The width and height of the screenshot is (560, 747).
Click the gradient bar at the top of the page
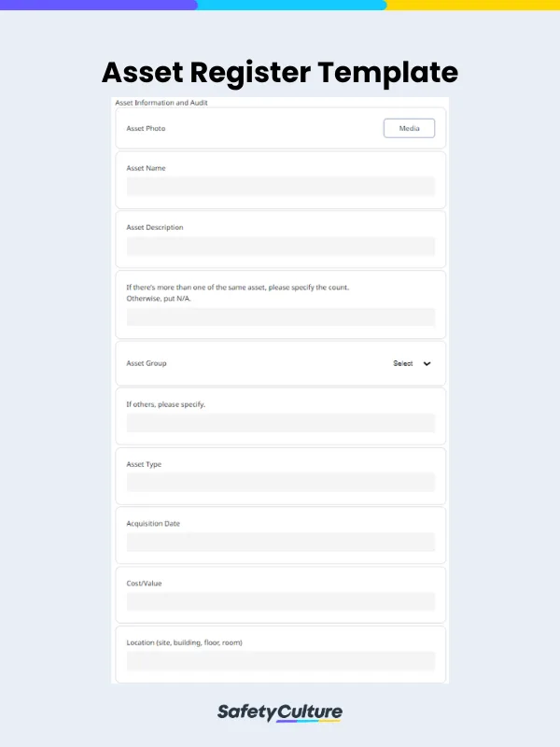pos(280,6)
